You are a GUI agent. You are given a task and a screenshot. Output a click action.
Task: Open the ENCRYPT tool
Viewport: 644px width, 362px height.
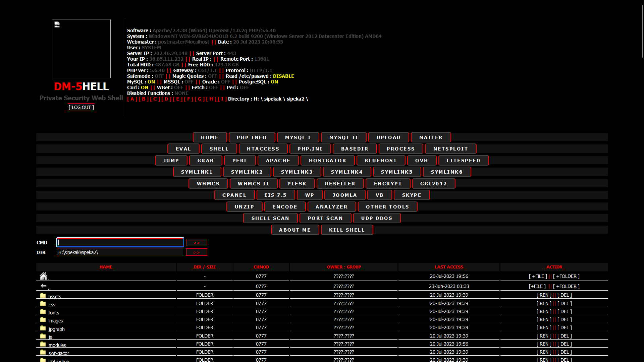tap(388, 184)
